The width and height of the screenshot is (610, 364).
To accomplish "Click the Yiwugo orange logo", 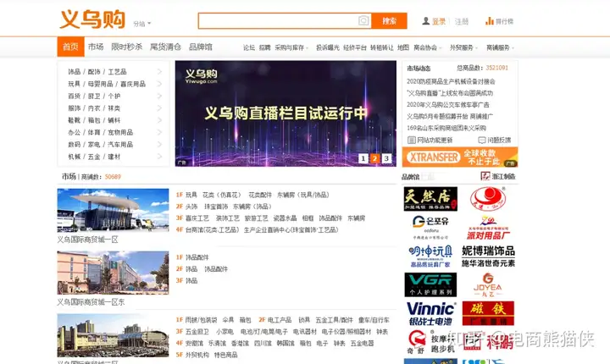I will (92, 19).
